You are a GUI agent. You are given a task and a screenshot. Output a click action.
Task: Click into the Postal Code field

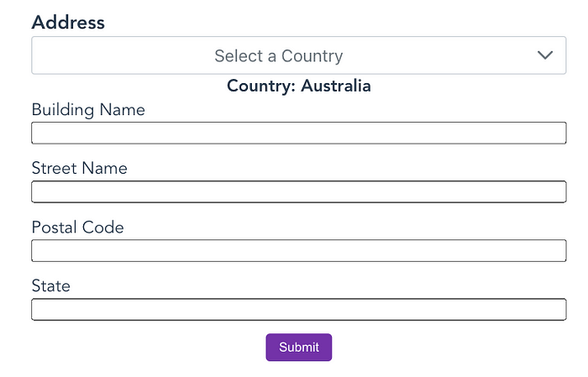298,251
